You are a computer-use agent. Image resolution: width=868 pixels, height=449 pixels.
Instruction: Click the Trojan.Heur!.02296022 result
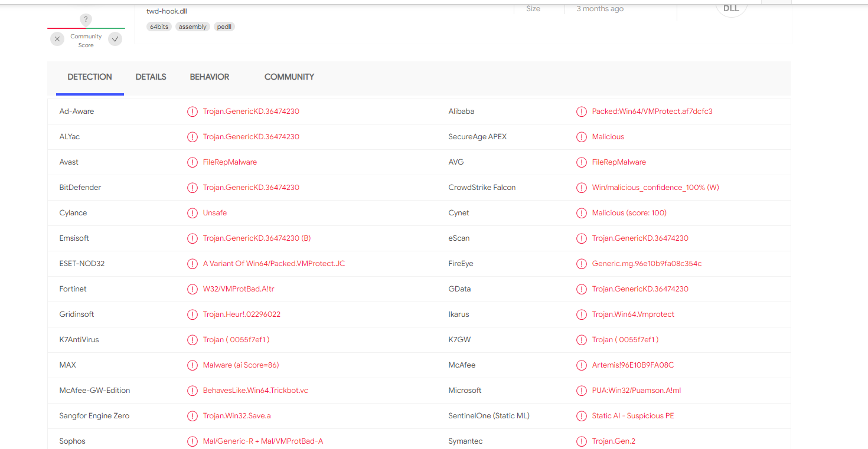click(242, 314)
